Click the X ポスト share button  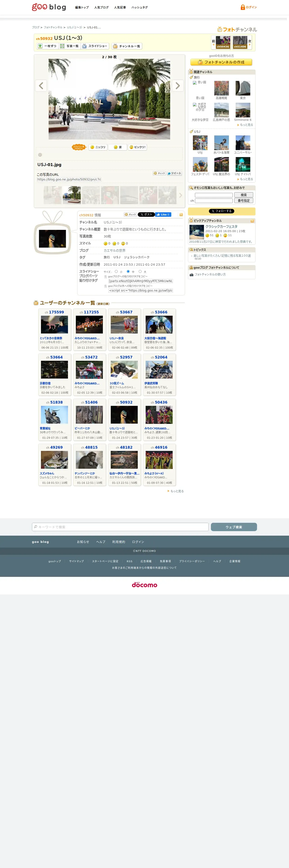tap(146, 215)
